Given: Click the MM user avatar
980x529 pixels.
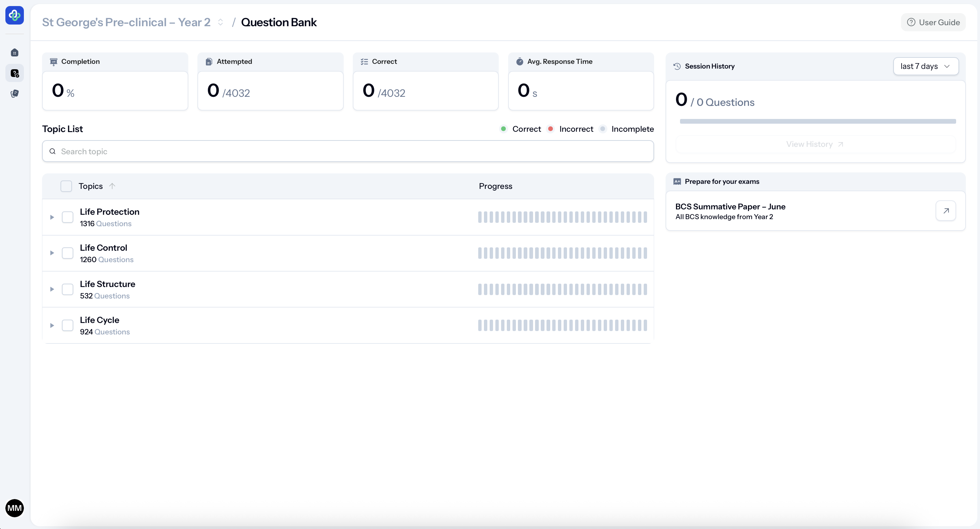Looking at the screenshot, I should (x=14, y=508).
